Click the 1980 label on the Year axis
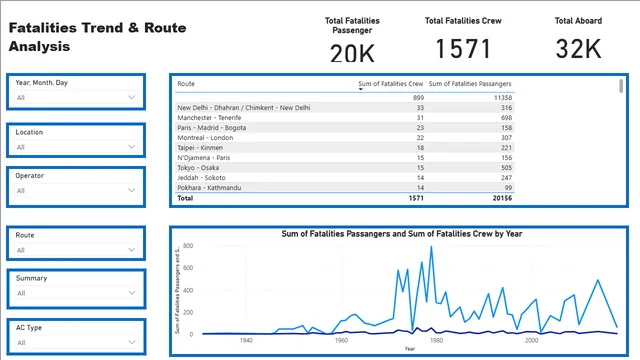This screenshot has height=360, width=640. pos(436,340)
